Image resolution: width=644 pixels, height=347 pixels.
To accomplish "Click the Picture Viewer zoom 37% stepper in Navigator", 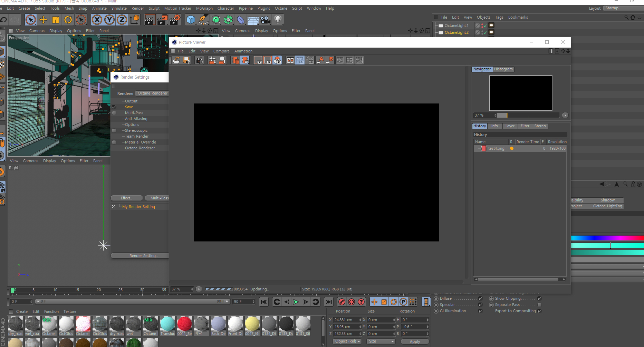I will 495,115.
